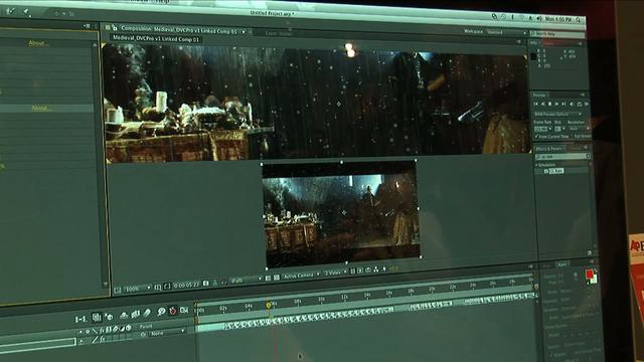
Task: Click the Spotlight search icon in menu bar
Action: click(578, 20)
